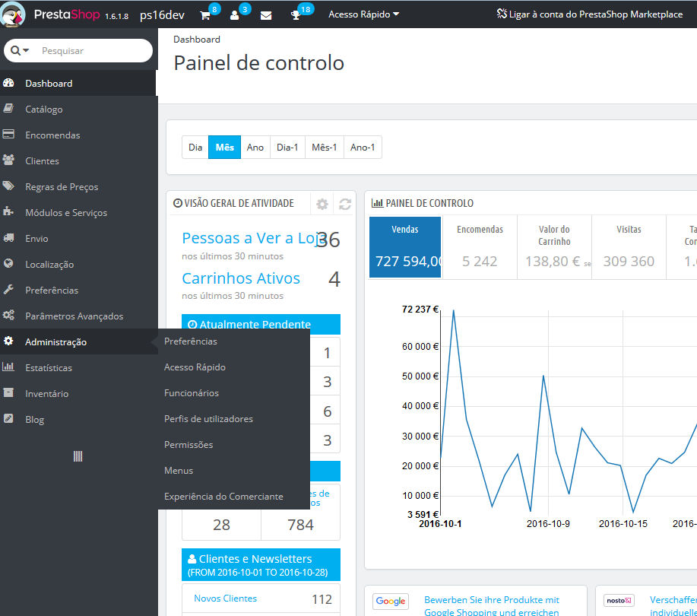Select the Visitas chart metric tile
This screenshot has width=697, height=616.
pos(629,247)
